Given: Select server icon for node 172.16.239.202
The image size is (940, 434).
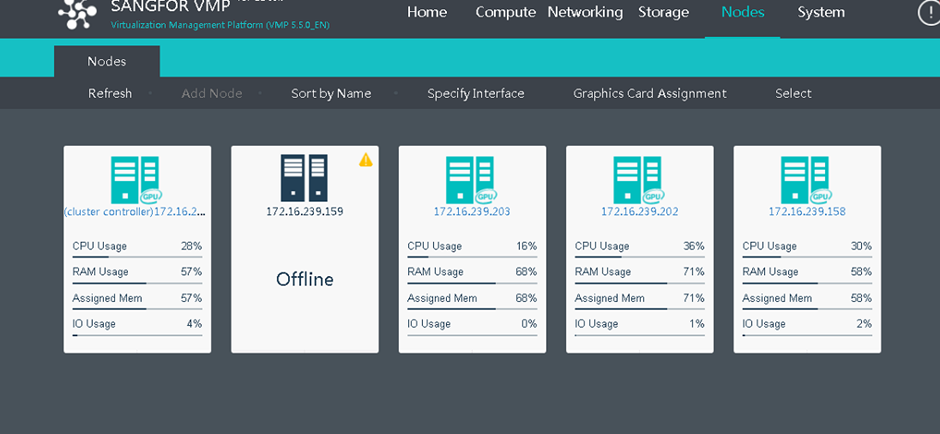Looking at the screenshot, I should 638,180.
